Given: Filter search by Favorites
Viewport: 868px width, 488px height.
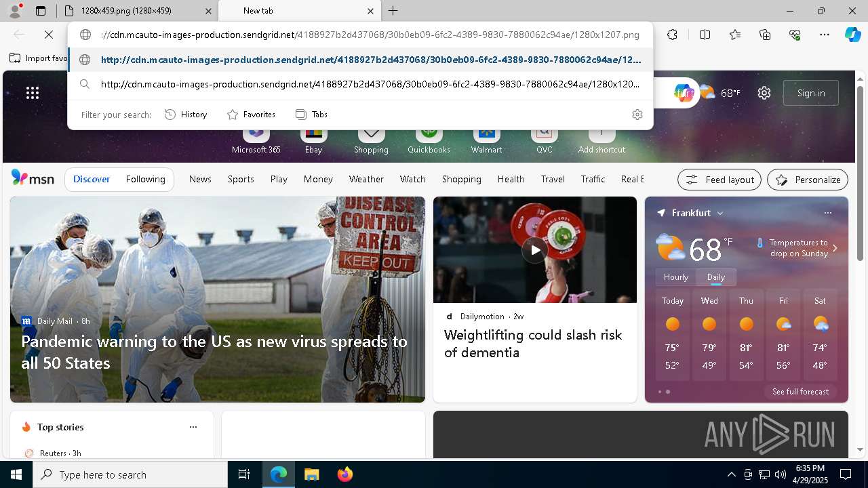Looking at the screenshot, I should point(251,115).
